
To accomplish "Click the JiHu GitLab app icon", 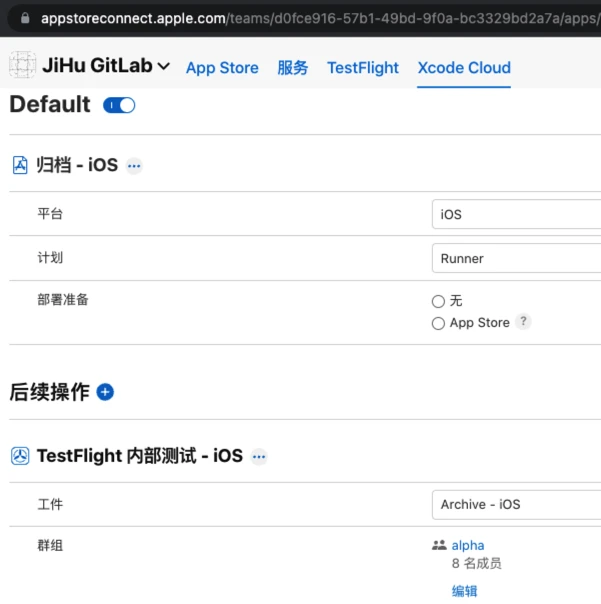I will click(x=22, y=65).
